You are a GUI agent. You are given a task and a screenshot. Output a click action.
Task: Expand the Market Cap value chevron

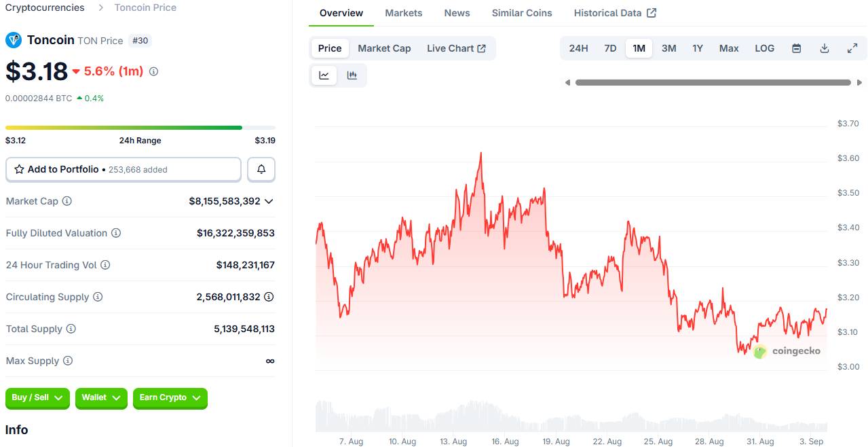click(x=269, y=201)
